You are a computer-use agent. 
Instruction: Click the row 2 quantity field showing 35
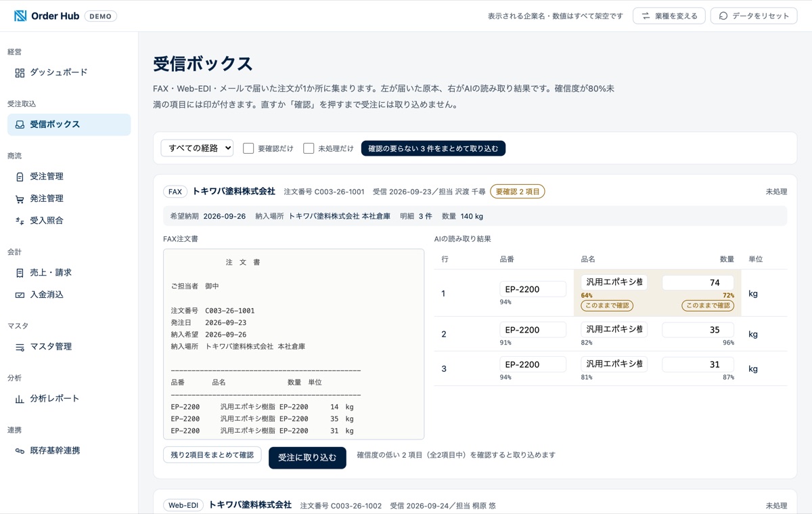[698, 330]
